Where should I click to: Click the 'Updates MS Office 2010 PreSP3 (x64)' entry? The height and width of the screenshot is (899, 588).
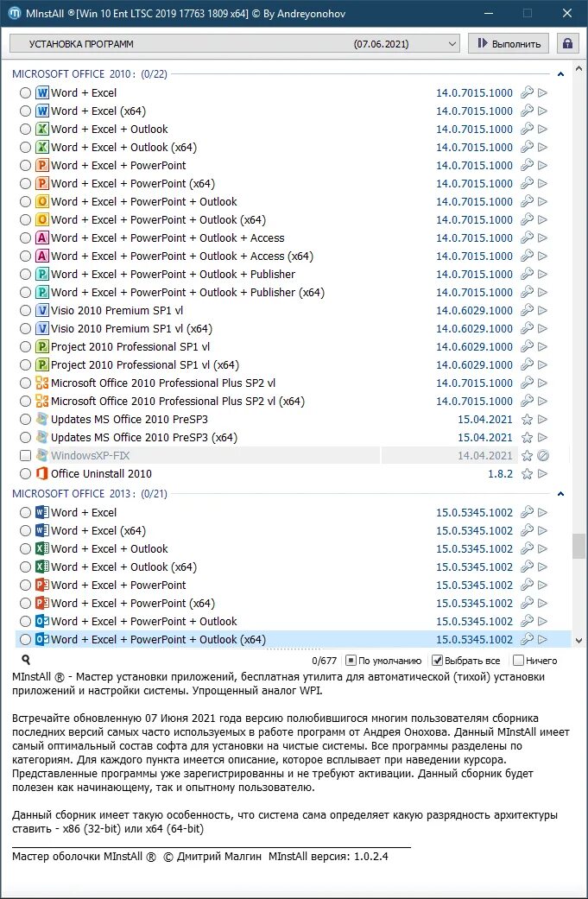[x=144, y=438]
